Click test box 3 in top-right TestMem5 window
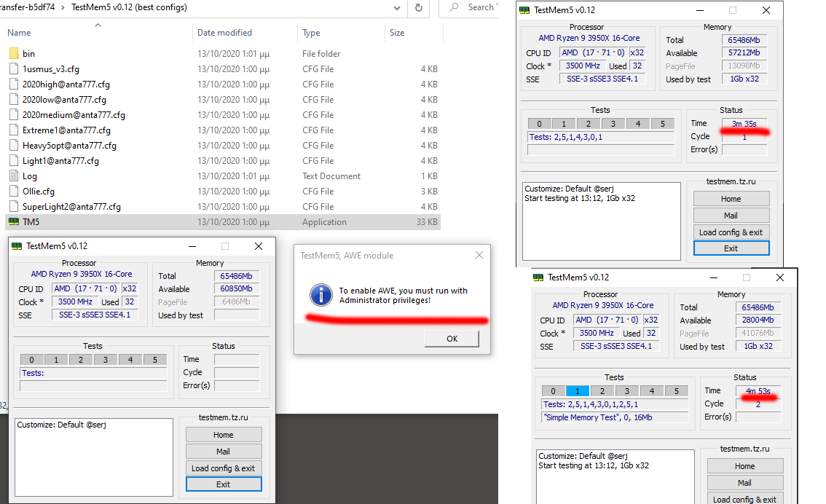Viewport: 826px width, 504px height. (x=613, y=124)
